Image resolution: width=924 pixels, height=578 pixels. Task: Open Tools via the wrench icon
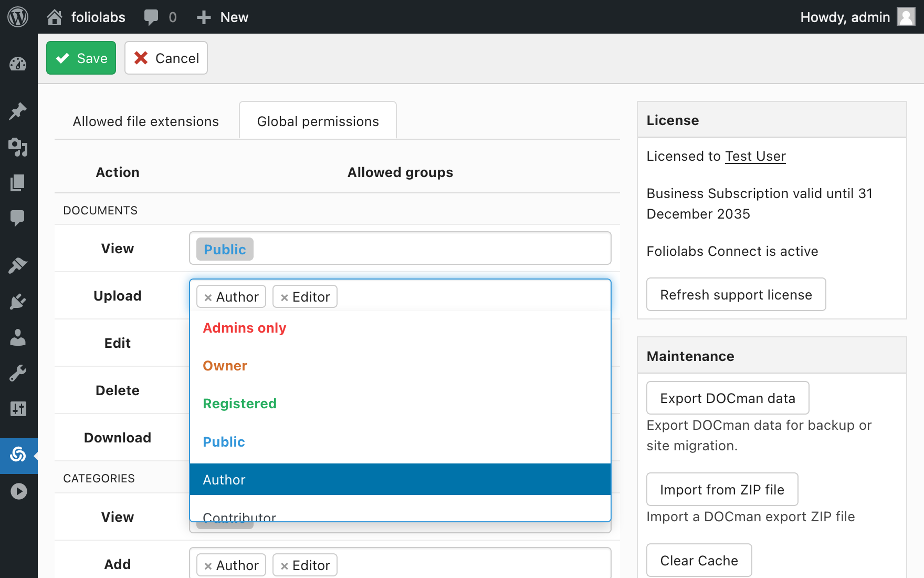tap(18, 373)
